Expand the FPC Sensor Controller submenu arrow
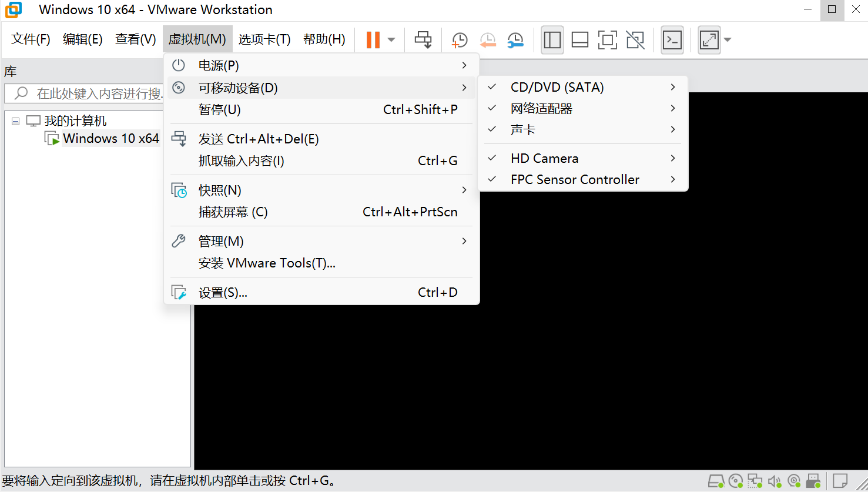 [x=673, y=179]
